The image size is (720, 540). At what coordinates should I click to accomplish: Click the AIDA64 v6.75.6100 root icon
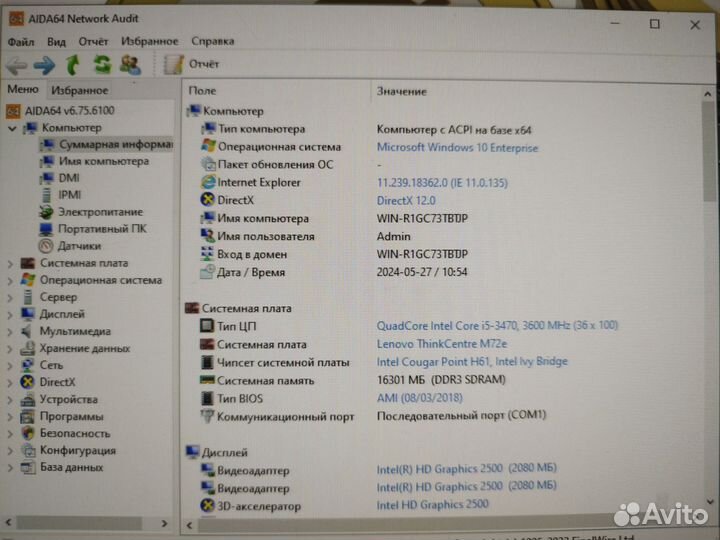coord(13,111)
